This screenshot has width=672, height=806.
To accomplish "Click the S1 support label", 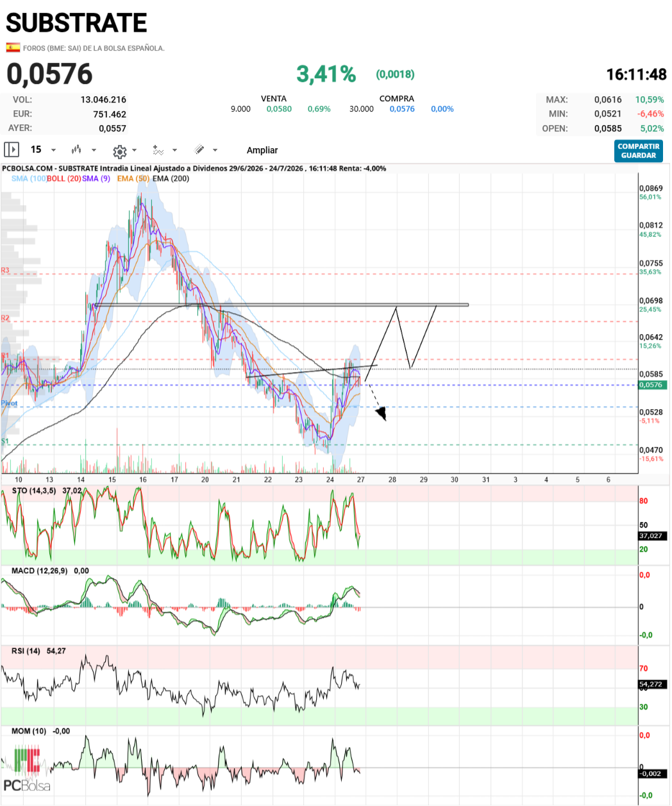I will tap(5, 441).
